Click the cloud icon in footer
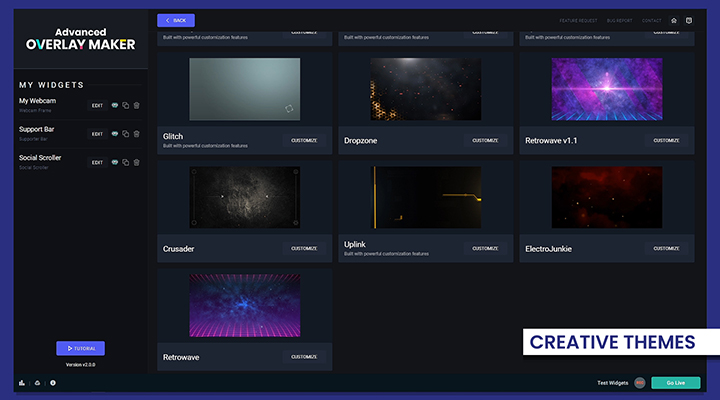The height and width of the screenshot is (400, 720). pos(37,383)
